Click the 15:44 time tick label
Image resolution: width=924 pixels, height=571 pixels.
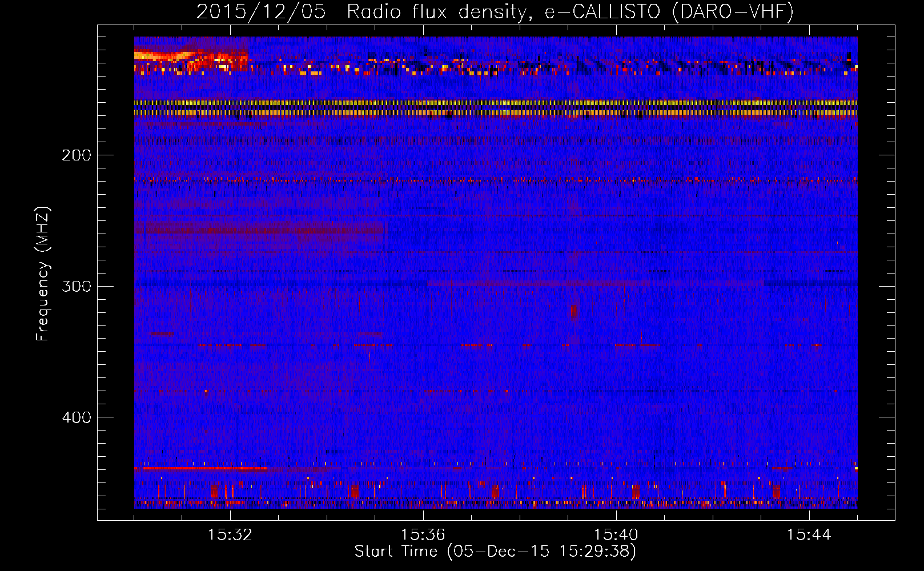(x=809, y=534)
